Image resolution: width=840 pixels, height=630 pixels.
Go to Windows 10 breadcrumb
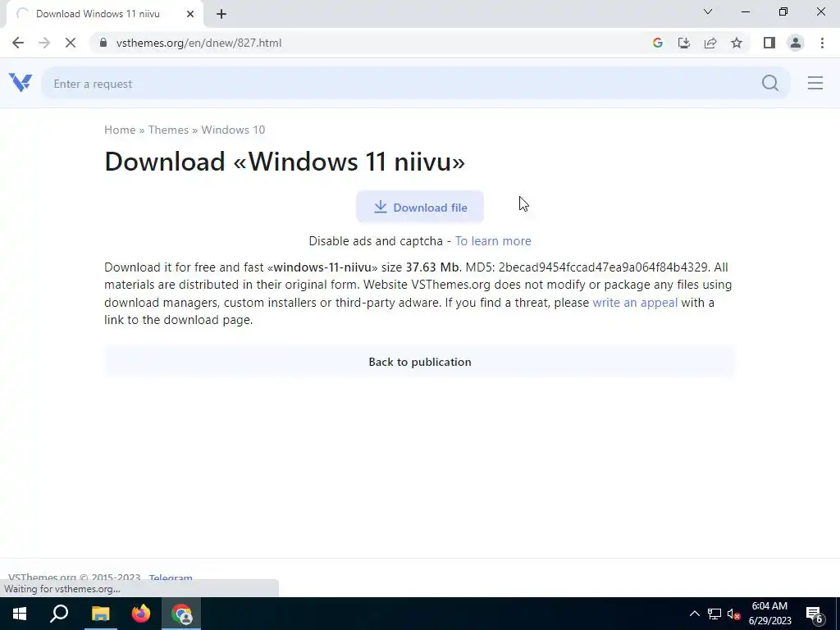(233, 130)
